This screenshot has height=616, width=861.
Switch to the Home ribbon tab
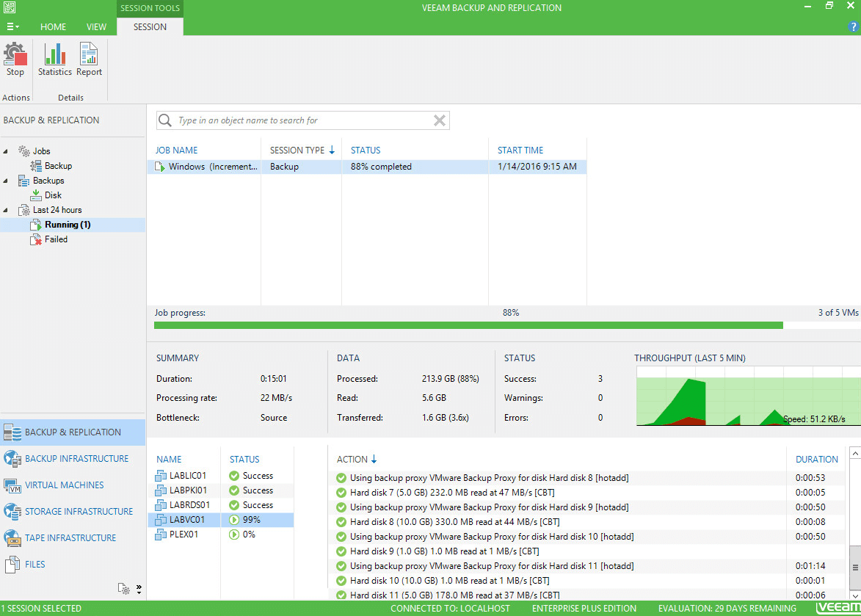click(53, 26)
